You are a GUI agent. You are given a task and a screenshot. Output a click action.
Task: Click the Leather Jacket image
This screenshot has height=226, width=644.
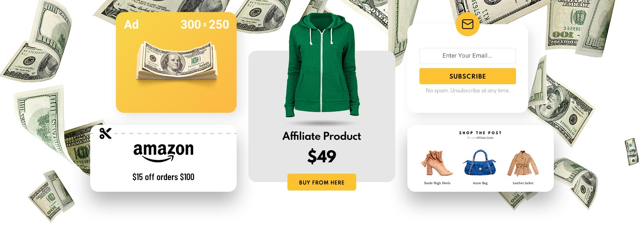pyautogui.click(x=523, y=163)
